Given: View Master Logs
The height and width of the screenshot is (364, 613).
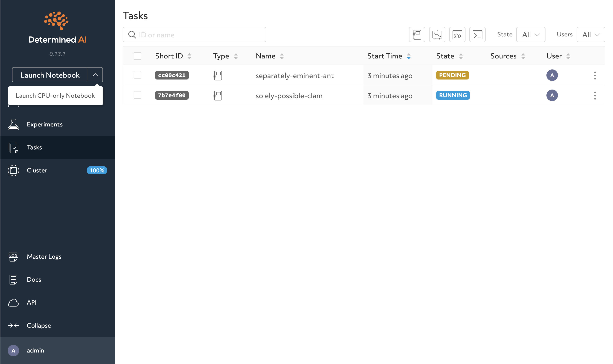Looking at the screenshot, I should point(44,256).
